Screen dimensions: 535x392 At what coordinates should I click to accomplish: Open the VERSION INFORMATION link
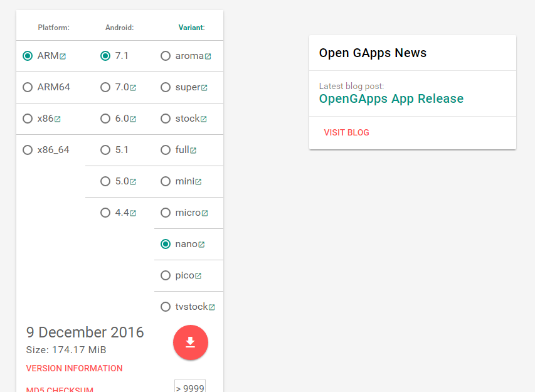(x=75, y=368)
